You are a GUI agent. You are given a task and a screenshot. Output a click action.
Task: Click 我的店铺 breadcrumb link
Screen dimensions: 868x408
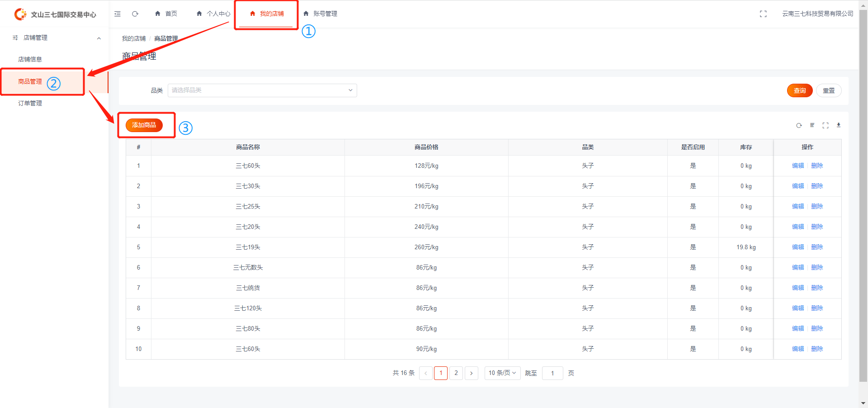[134, 38]
